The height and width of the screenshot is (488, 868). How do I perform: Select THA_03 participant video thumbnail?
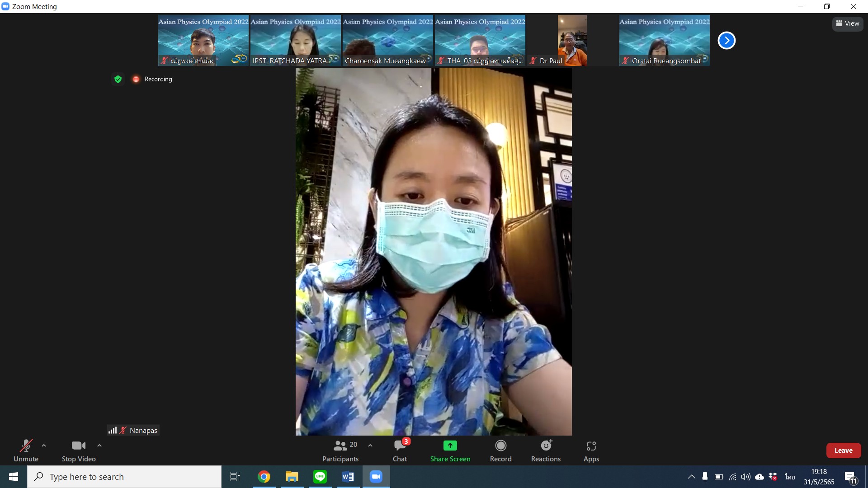tap(480, 40)
